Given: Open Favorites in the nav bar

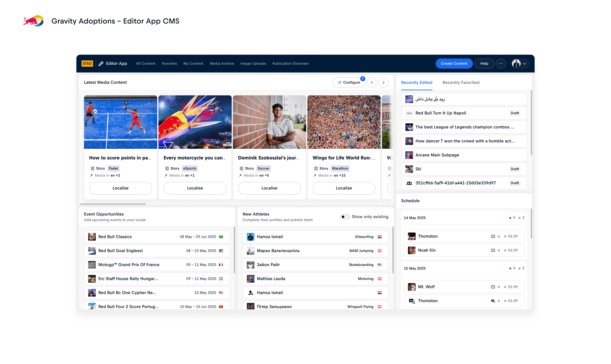Looking at the screenshot, I should (x=169, y=64).
